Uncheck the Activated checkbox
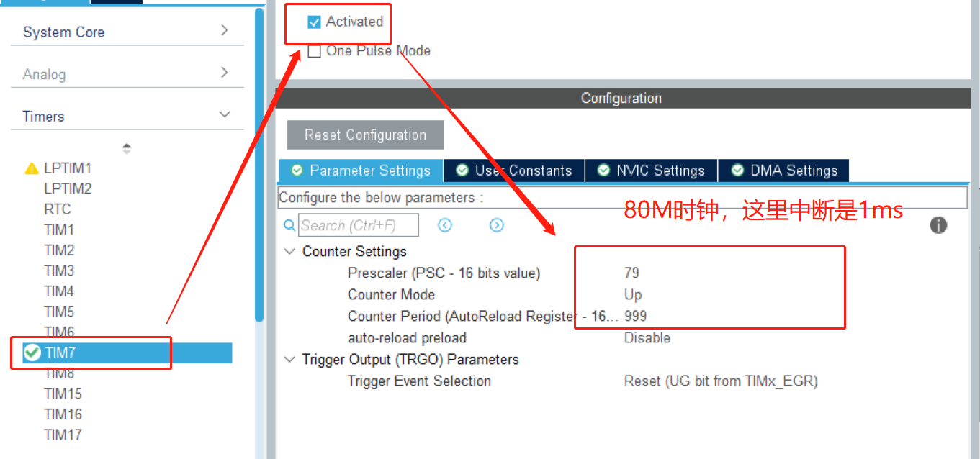The image size is (980, 459). click(x=314, y=22)
